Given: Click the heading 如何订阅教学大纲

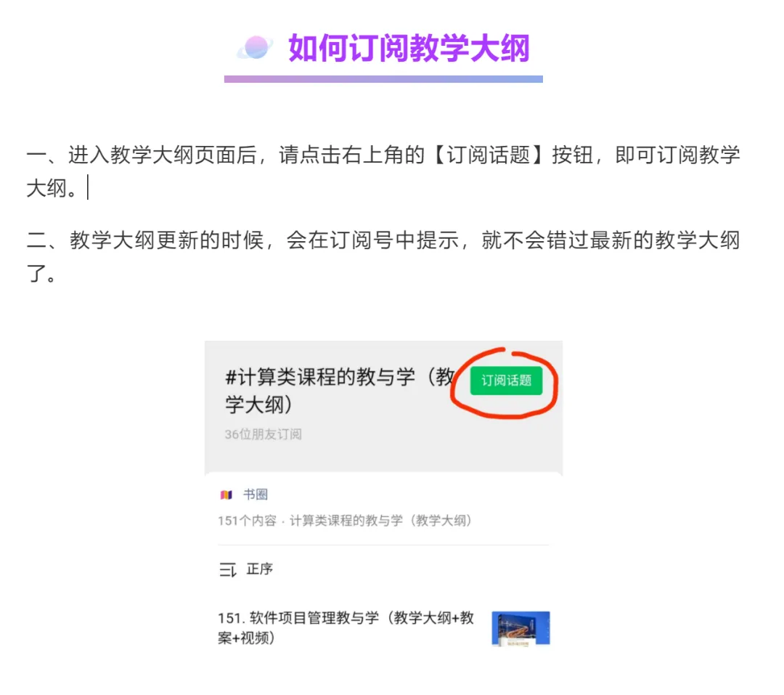Looking at the screenshot, I should pos(409,49).
